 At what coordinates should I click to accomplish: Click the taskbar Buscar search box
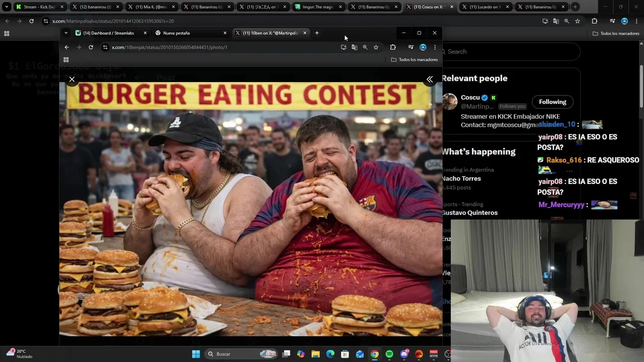[240, 354]
